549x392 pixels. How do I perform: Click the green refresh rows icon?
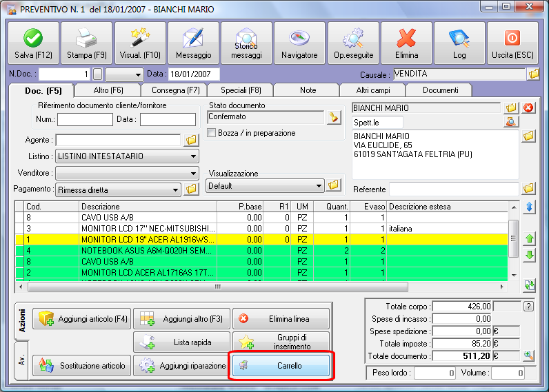529,285
